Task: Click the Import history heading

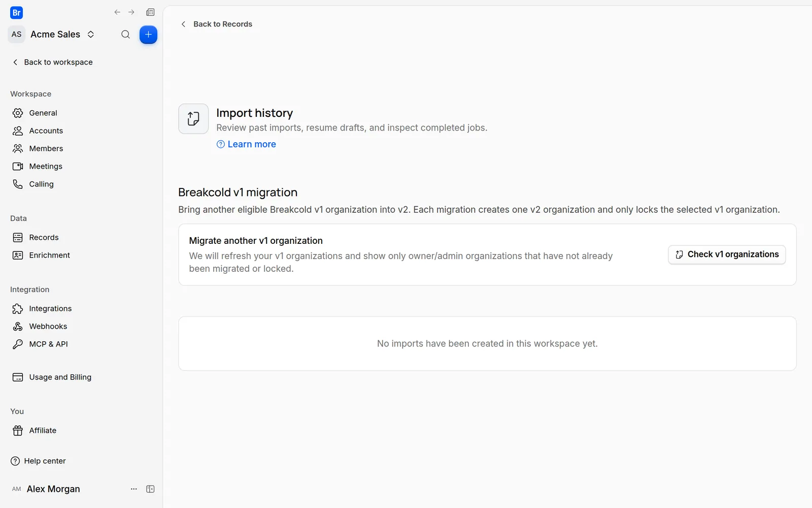Action: [255, 113]
